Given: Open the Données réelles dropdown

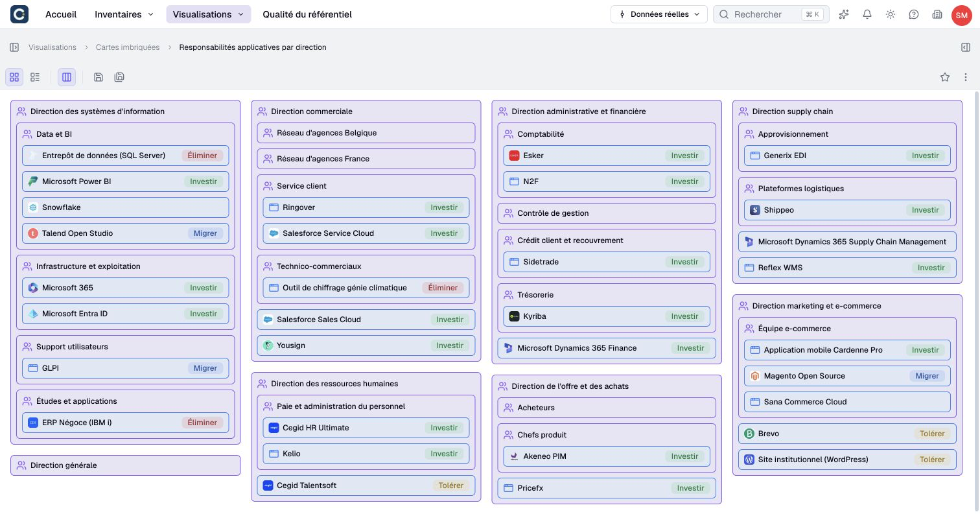Looking at the screenshot, I should point(659,14).
